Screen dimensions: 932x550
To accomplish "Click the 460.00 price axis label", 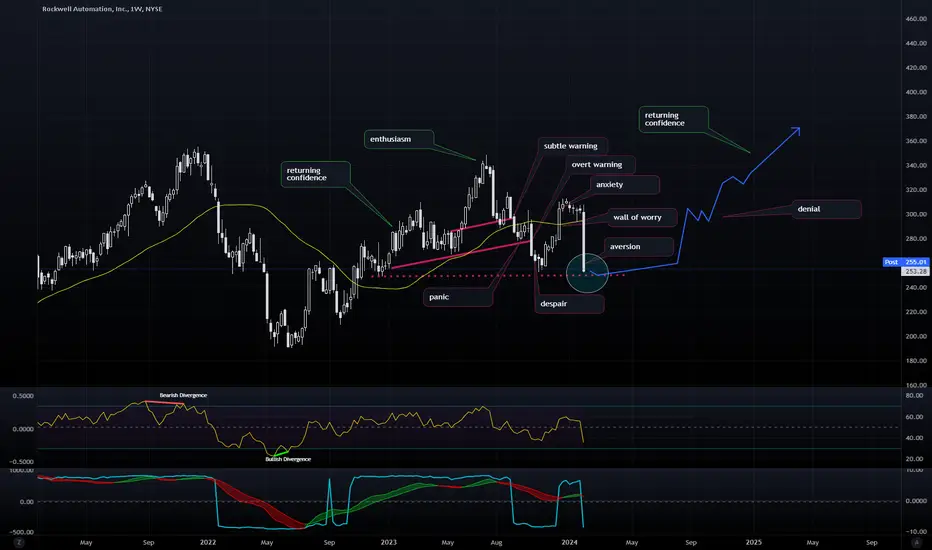I will 916,19.
